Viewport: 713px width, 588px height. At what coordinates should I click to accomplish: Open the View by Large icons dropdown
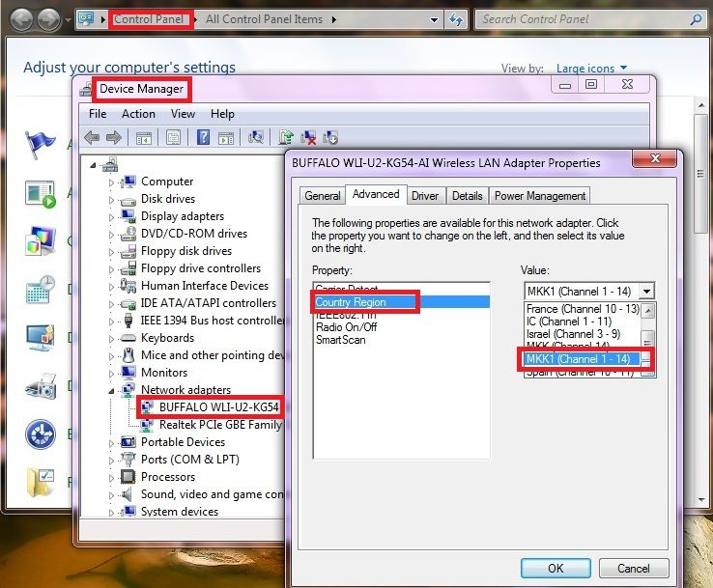tap(591, 69)
